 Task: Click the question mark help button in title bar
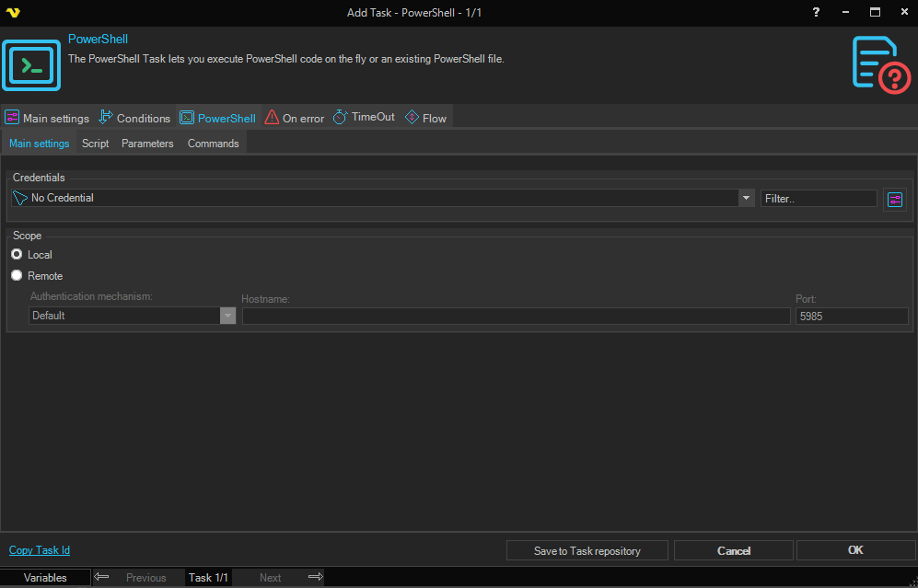click(816, 12)
